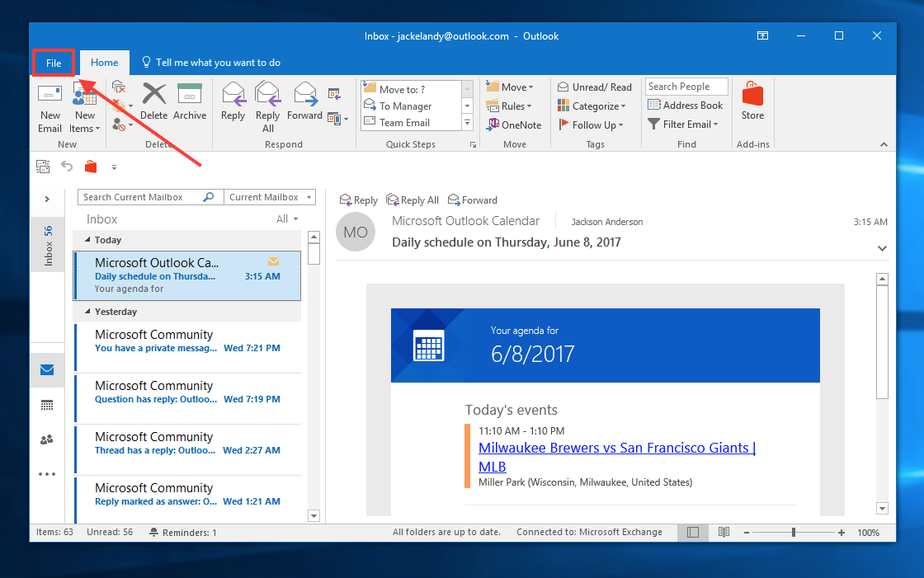Collapse the Today group
924x578 pixels.
pos(87,240)
